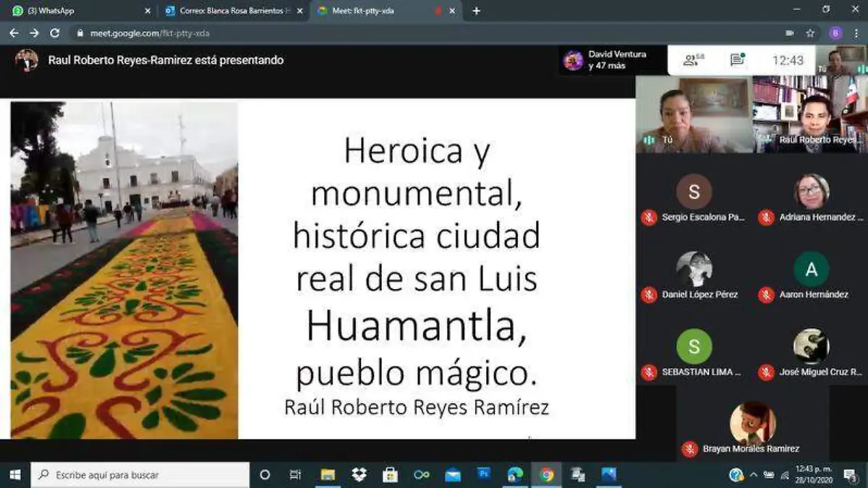The width and height of the screenshot is (868, 488).
Task: Open Dropbox from the taskbar
Action: click(359, 475)
